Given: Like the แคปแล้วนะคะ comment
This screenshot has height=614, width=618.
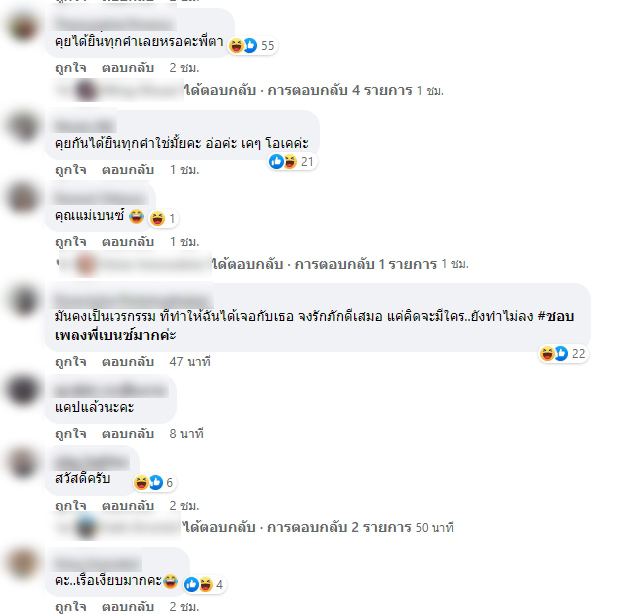Looking at the screenshot, I should click(x=71, y=434).
